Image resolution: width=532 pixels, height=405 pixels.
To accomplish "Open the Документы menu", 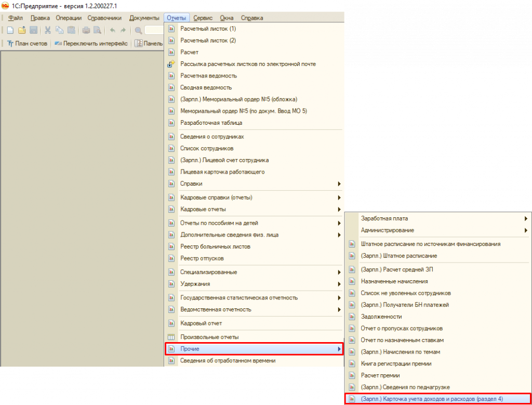I will coord(144,18).
